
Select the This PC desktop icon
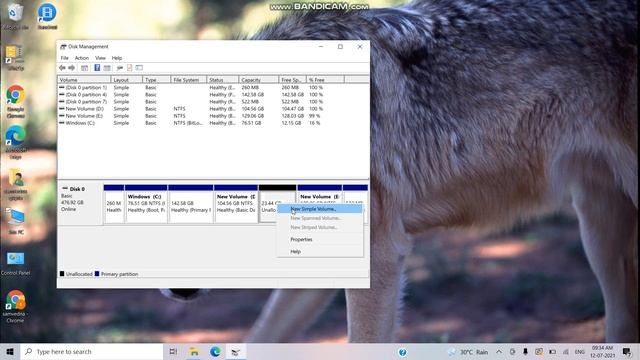pos(16,221)
